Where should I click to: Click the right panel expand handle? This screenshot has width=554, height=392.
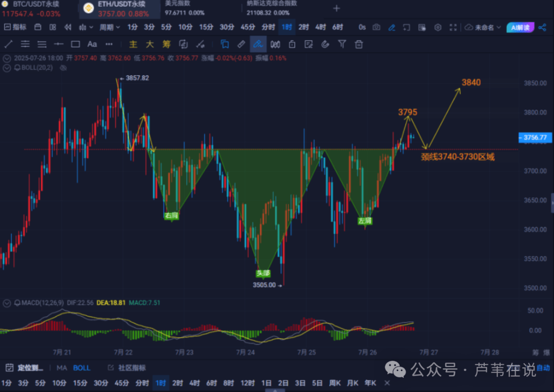click(552, 203)
